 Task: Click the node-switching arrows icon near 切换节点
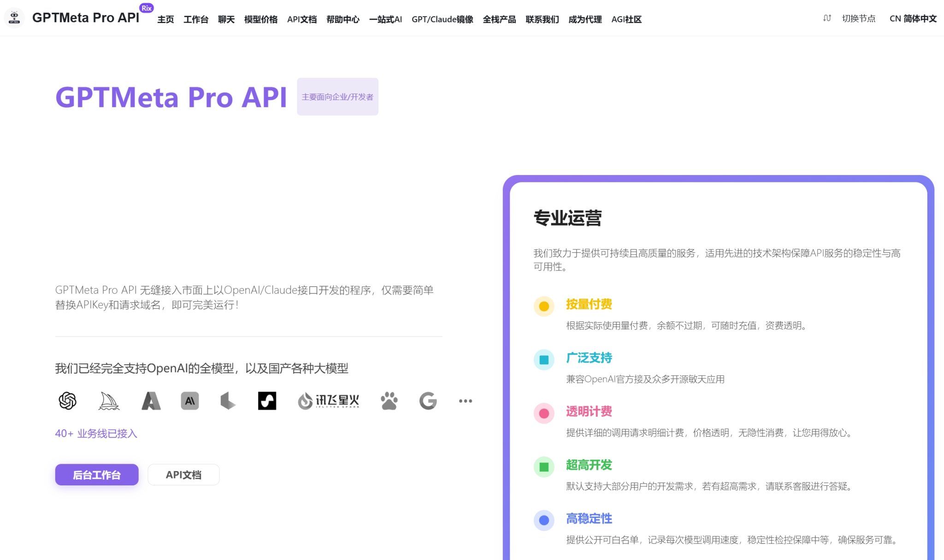[827, 18]
